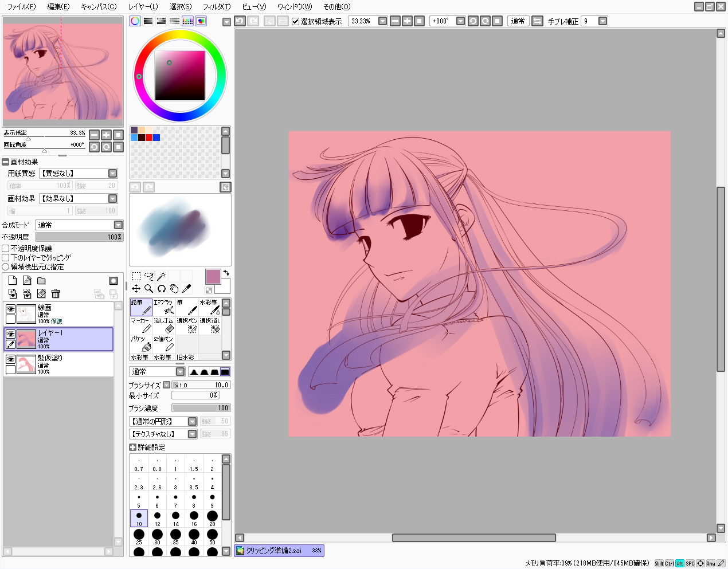Create a new layer folder
The image size is (728, 569).
tap(41, 281)
